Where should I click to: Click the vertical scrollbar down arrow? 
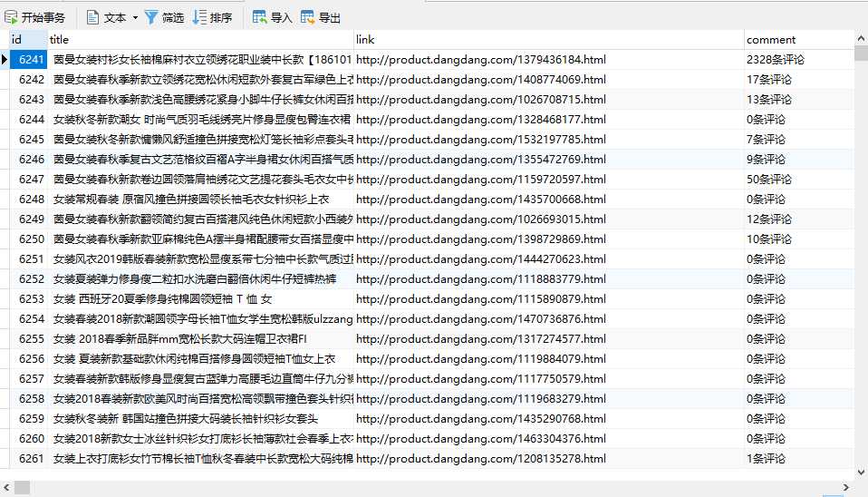861,473
